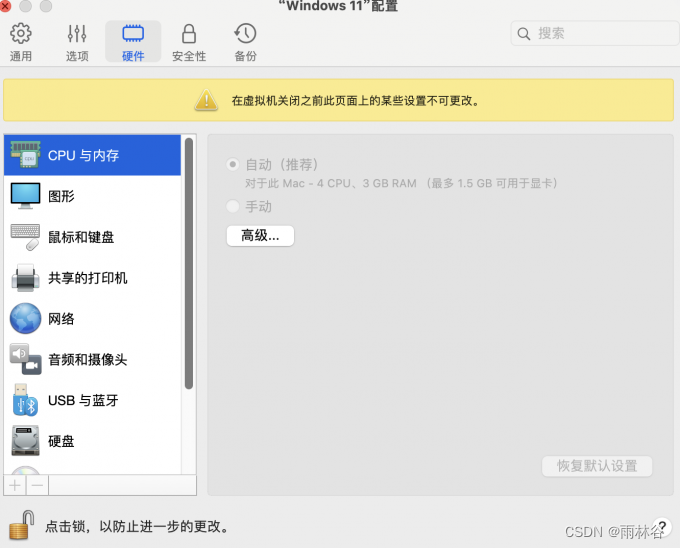Click the hardware list scrollbar
Viewport: 680px width, 548px height.
click(189, 264)
